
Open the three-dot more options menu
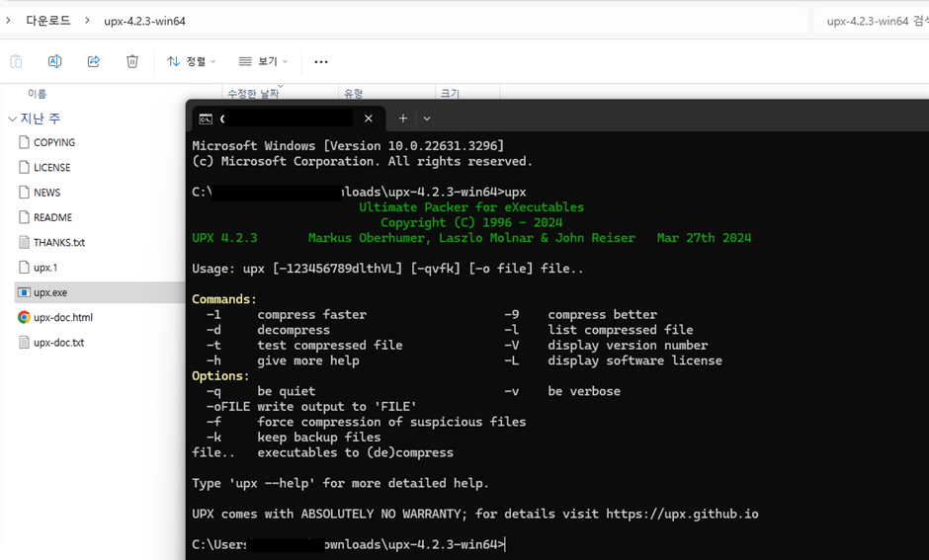(x=321, y=61)
